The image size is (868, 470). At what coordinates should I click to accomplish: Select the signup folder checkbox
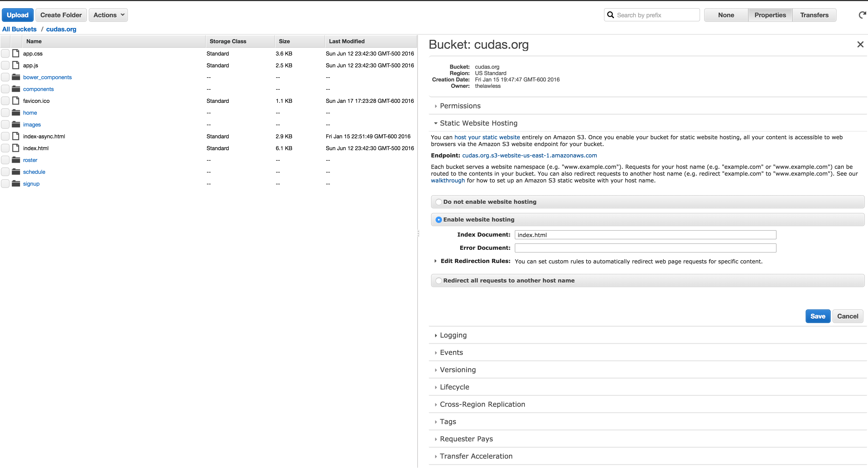(5, 183)
